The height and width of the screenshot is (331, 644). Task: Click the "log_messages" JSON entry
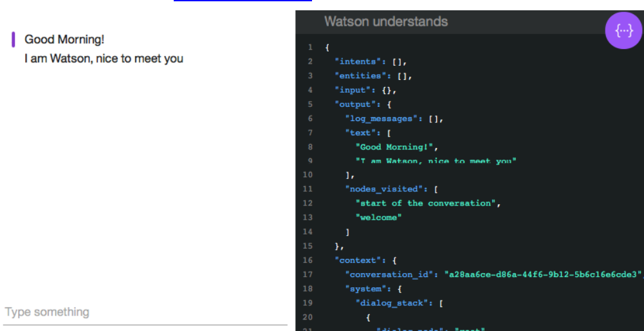point(376,118)
